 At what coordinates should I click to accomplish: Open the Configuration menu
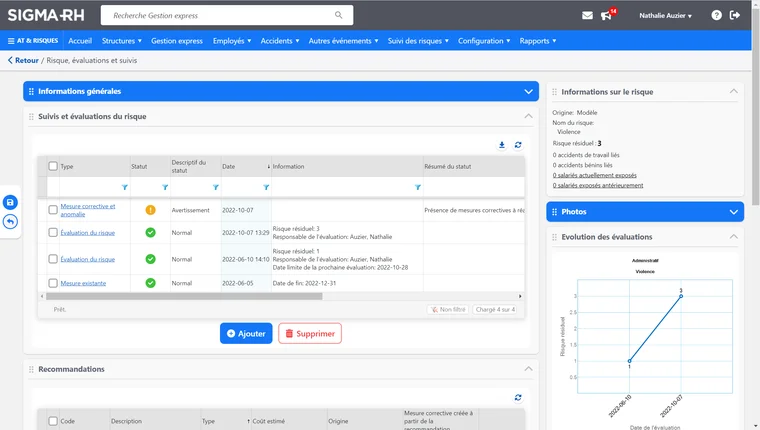click(484, 41)
